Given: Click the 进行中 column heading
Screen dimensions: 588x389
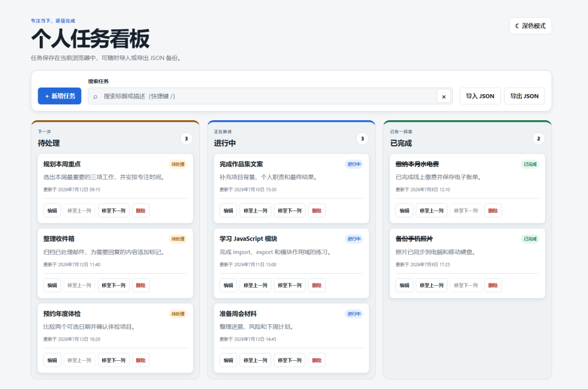Looking at the screenshot, I should (x=225, y=143).
